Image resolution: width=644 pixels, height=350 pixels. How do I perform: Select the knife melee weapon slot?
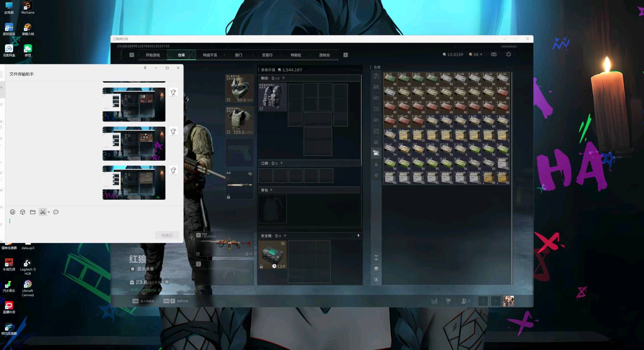[x=239, y=185]
